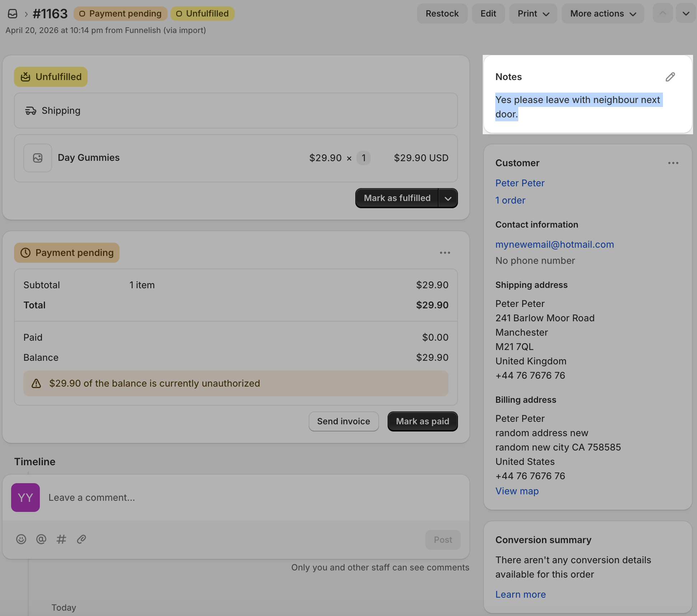Open Customer card three-dot menu
This screenshot has height=616, width=697.
tap(673, 163)
